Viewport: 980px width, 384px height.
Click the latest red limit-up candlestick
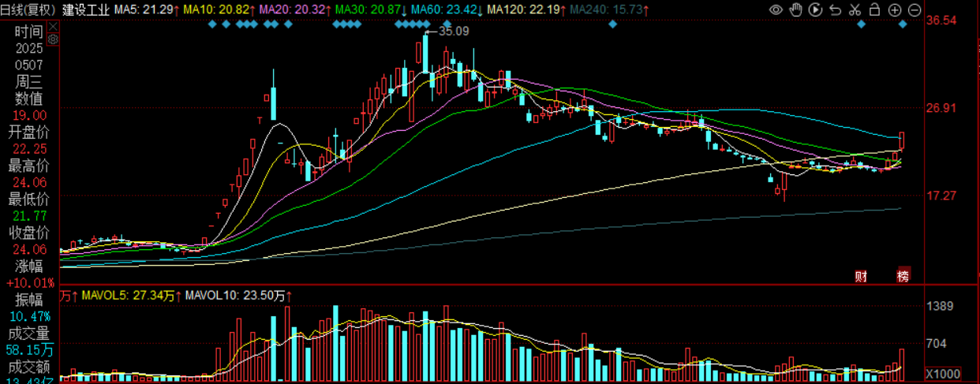[x=902, y=140]
